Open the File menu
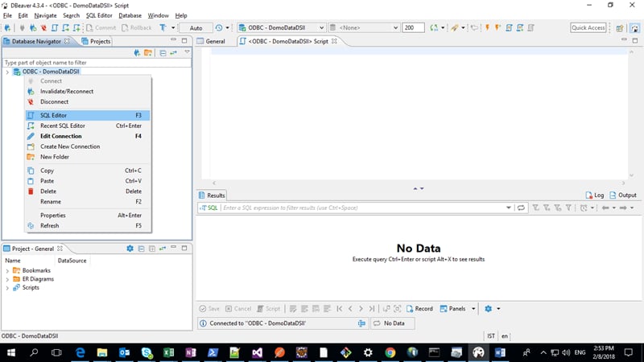 click(7, 15)
